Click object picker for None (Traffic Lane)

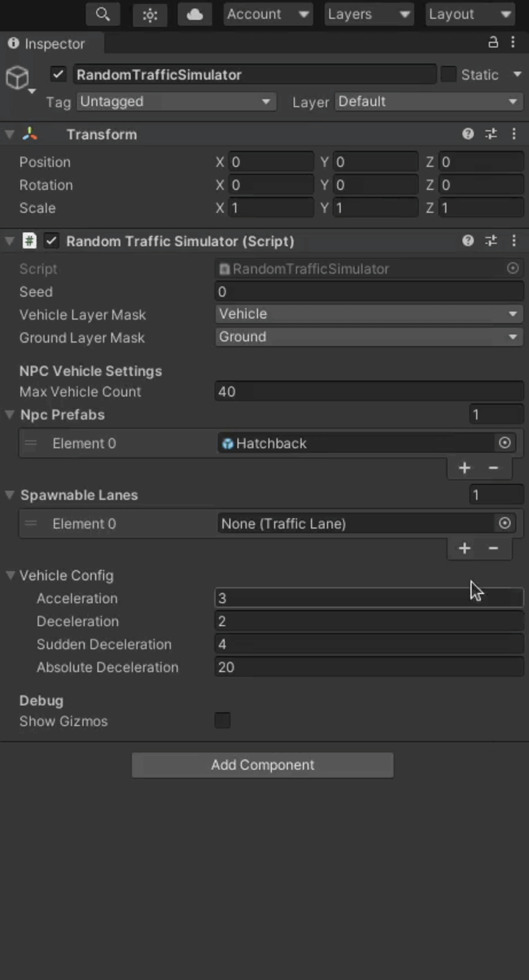pos(505,523)
